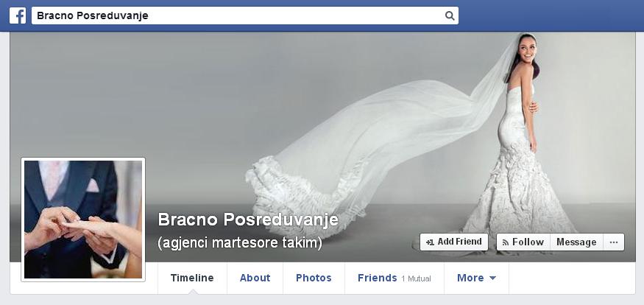Open the three-dots profile options button
The height and width of the screenshot is (305, 644).
pos(613,242)
